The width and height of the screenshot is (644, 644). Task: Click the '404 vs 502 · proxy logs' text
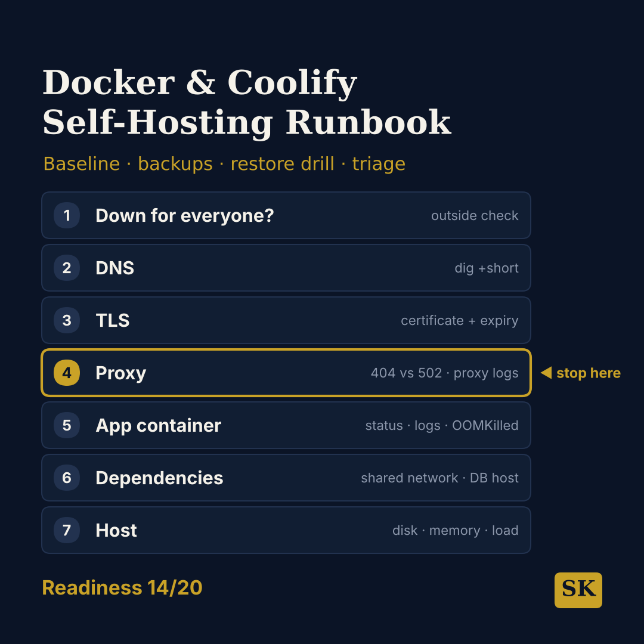click(x=444, y=373)
